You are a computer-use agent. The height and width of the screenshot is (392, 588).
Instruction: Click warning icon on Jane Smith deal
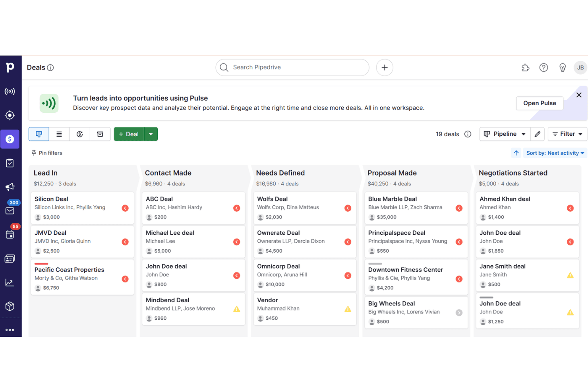click(570, 275)
